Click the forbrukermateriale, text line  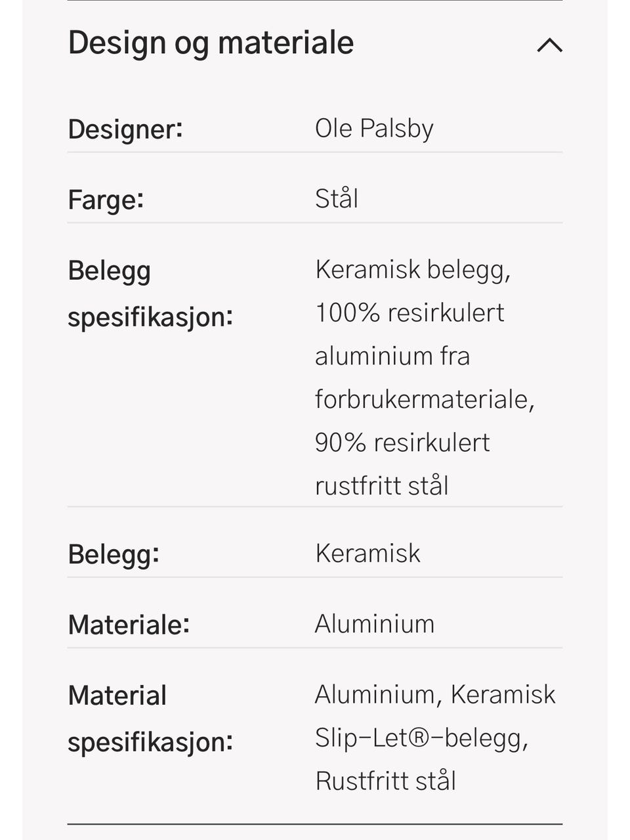pos(425,399)
